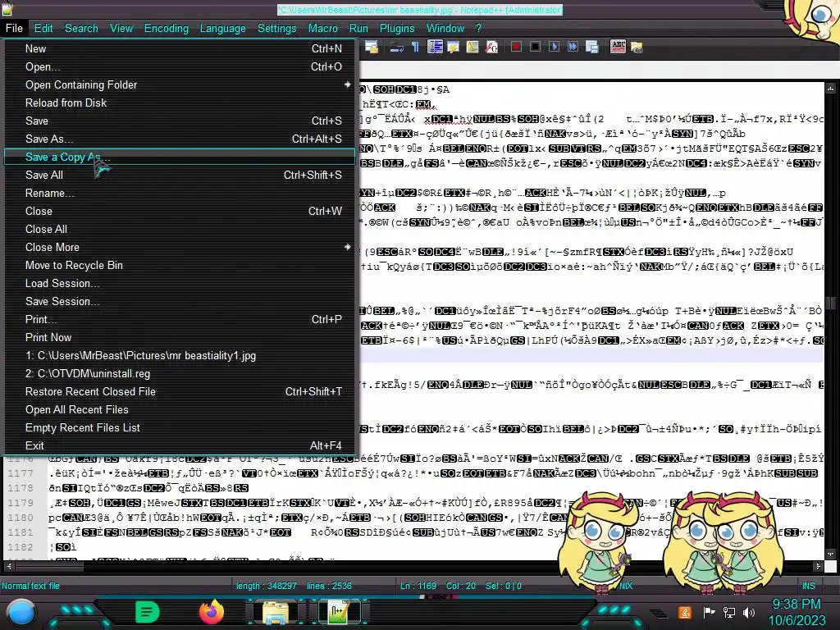Choose New from File menu

[180, 48]
